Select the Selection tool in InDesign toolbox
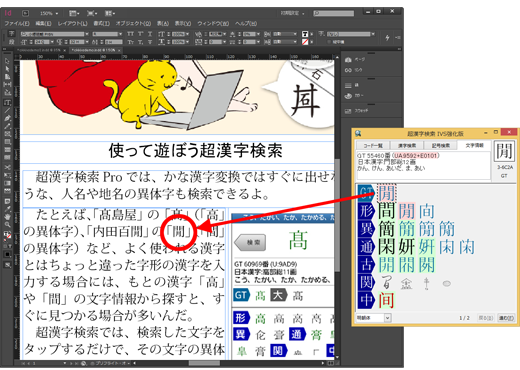Screen dimensions: 520x370 7,61
